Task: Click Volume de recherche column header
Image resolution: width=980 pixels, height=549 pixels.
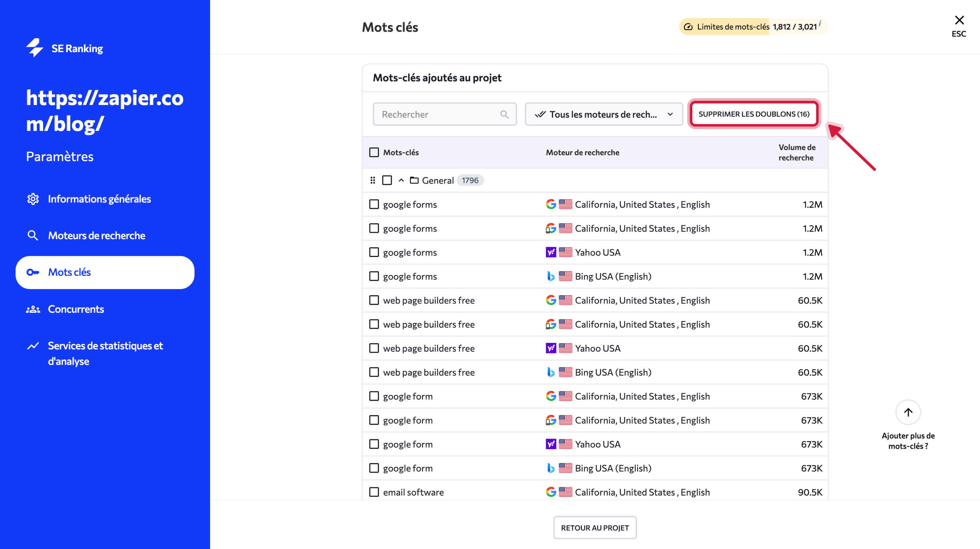Action: point(797,152)
